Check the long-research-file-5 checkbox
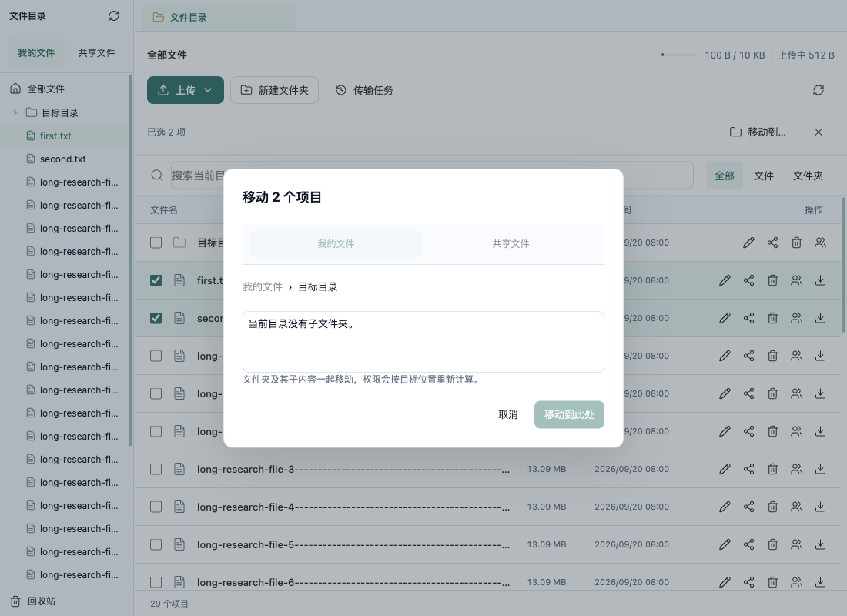 (x=156, y=544)
